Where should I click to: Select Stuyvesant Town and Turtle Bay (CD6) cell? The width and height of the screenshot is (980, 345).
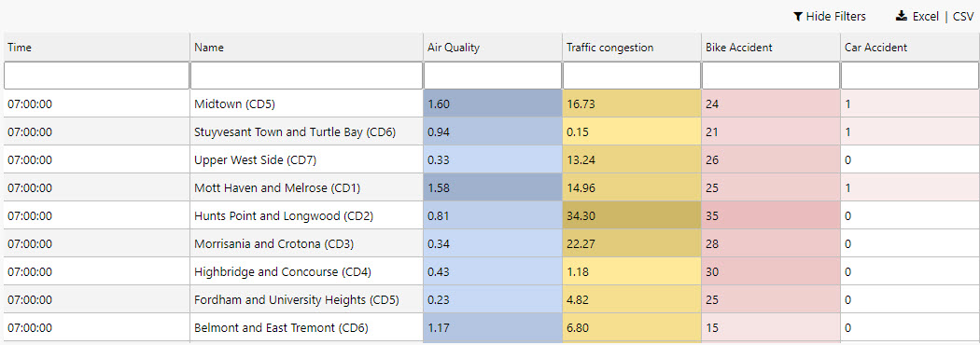click(x=307, y=131)
